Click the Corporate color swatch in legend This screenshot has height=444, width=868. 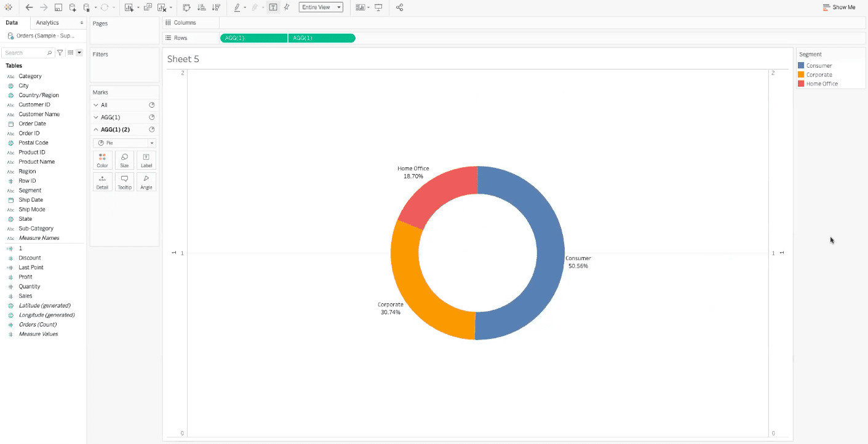[x=801, y=74]
